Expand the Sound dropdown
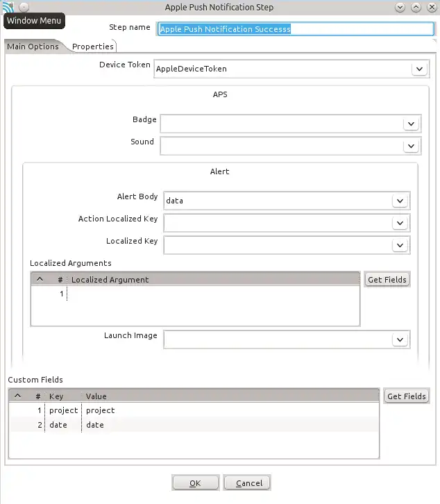This screenshot has height=504, width=440. click(411, 146)
